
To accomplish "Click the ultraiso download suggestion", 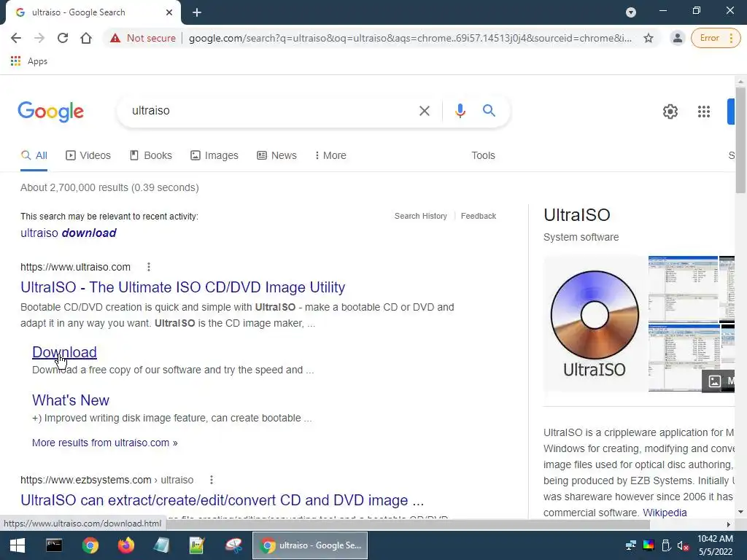I will point(69,233).
